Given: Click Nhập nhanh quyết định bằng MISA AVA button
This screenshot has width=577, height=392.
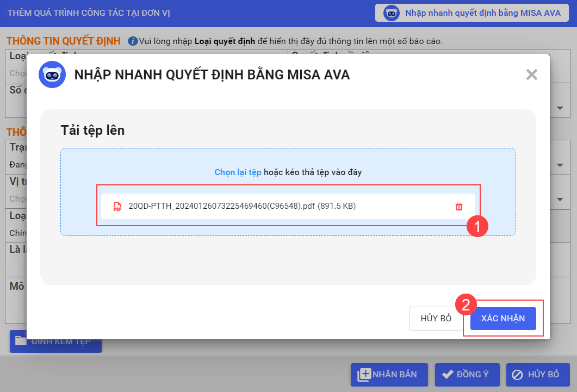Looking at the screenshot, I should pyautogui.click(x=471, y=13).
